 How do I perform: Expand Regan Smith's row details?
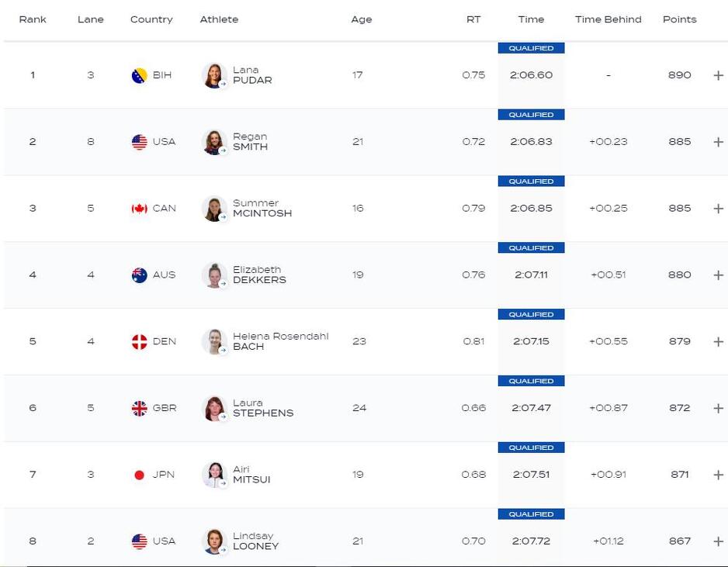tap(718, 142)
